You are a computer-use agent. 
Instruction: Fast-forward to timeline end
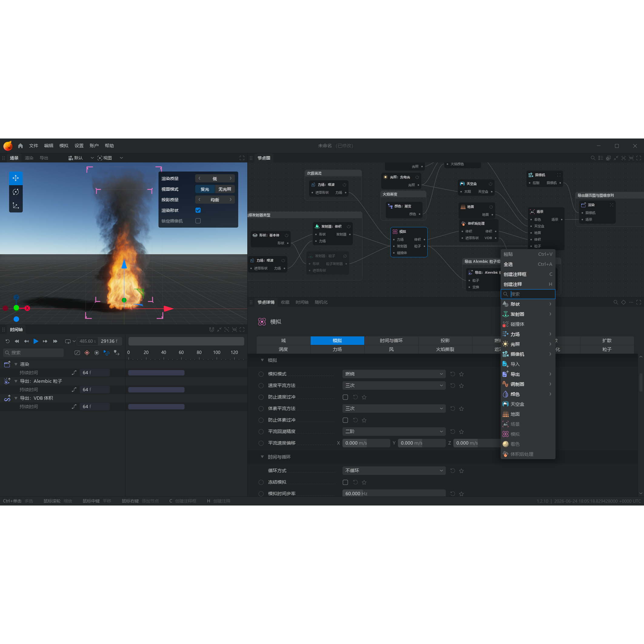click(x=55, y=341)
